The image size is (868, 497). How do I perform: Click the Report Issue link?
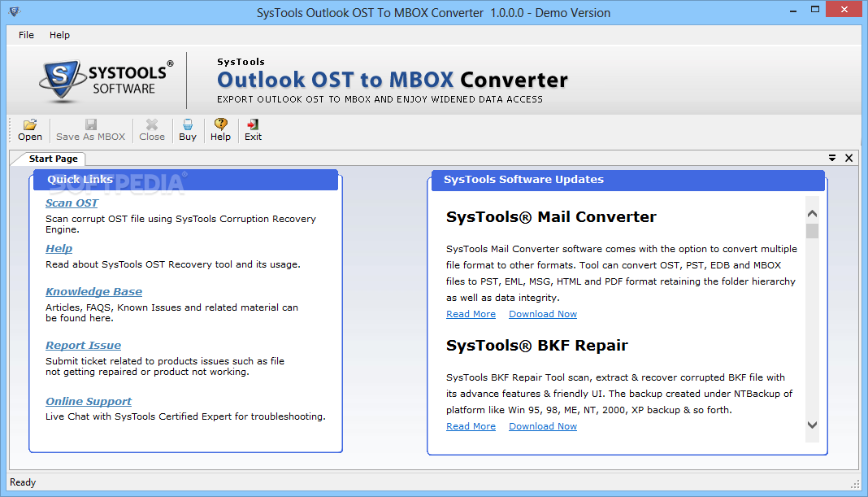83,345
